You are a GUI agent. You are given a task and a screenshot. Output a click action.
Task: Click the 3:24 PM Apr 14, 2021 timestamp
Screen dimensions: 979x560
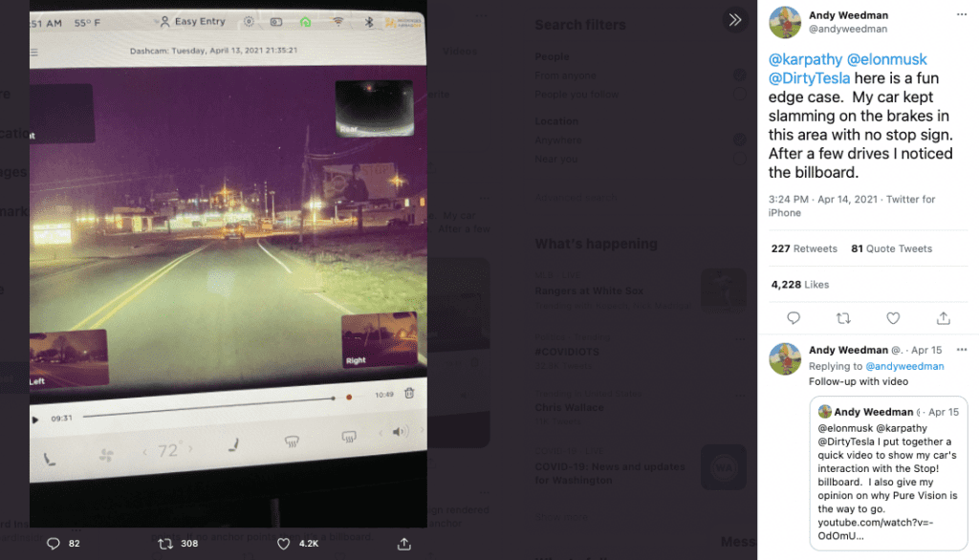point(829,200)
